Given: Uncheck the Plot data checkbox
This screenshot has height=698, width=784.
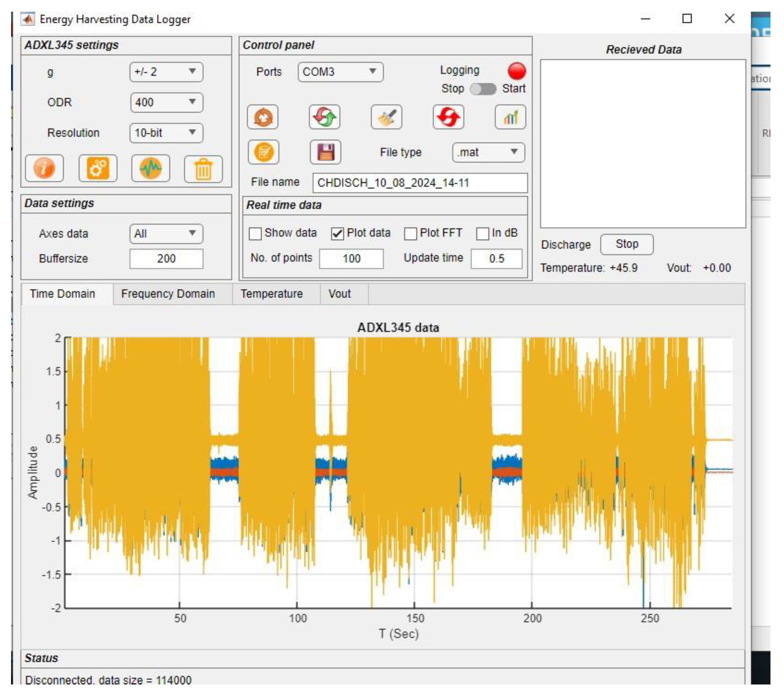Looking at the screenshot, I should click(337, 233).
